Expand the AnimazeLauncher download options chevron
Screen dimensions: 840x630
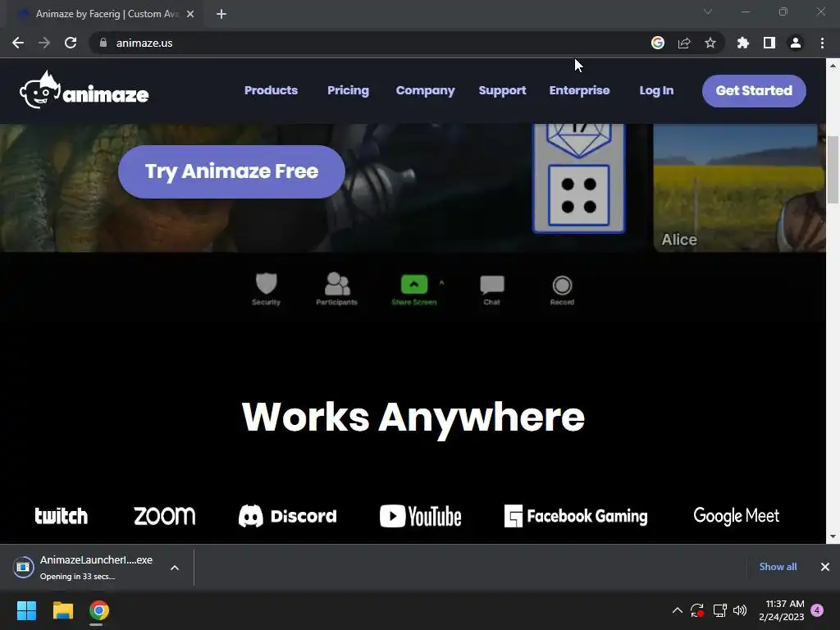175,568
